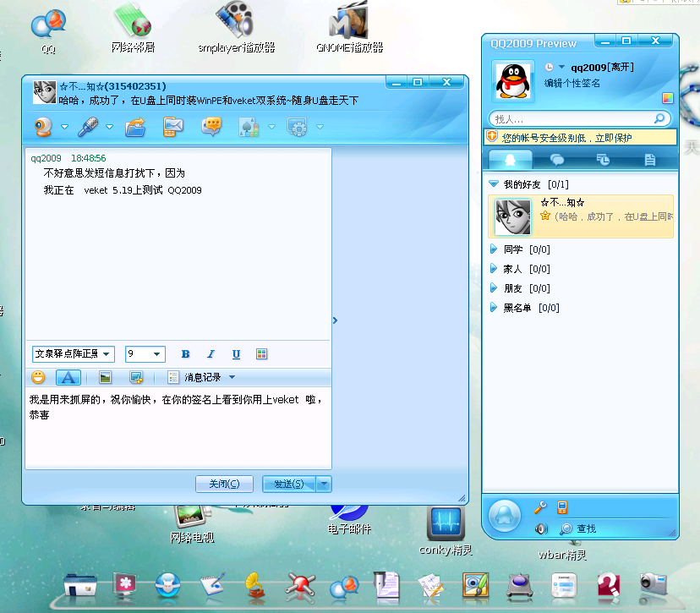The height and width of the screenshot is (613, 700).
Task: Open the dropdown arrow beside webcam icon
Action: point(65,127)
